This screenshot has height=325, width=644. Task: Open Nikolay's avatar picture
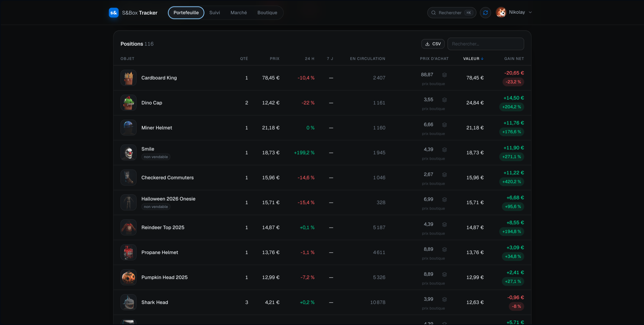[501, 12]
